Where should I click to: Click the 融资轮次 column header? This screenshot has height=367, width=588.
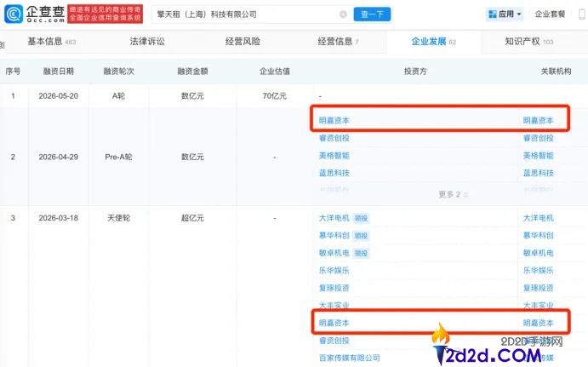[118, 71]
